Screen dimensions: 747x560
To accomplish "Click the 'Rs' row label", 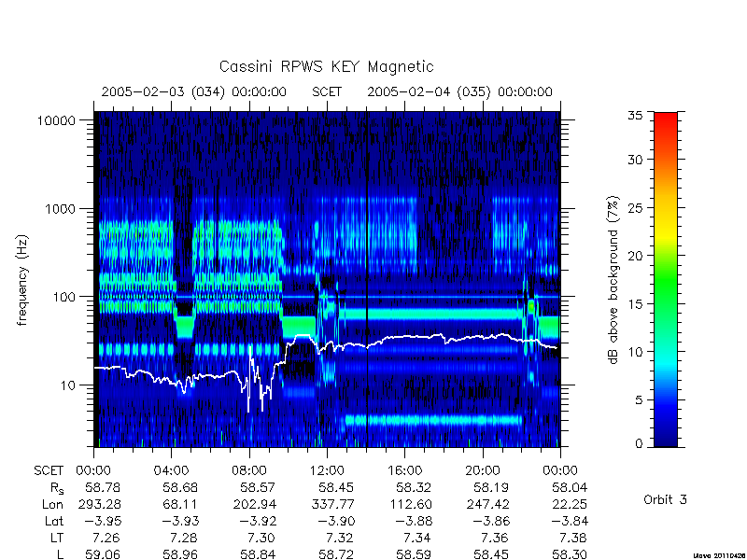I will click(57, 488).
